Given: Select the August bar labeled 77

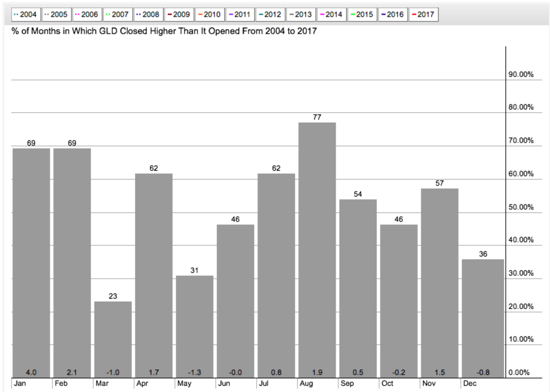Looking at the screenshot, I should pos(317,250).
